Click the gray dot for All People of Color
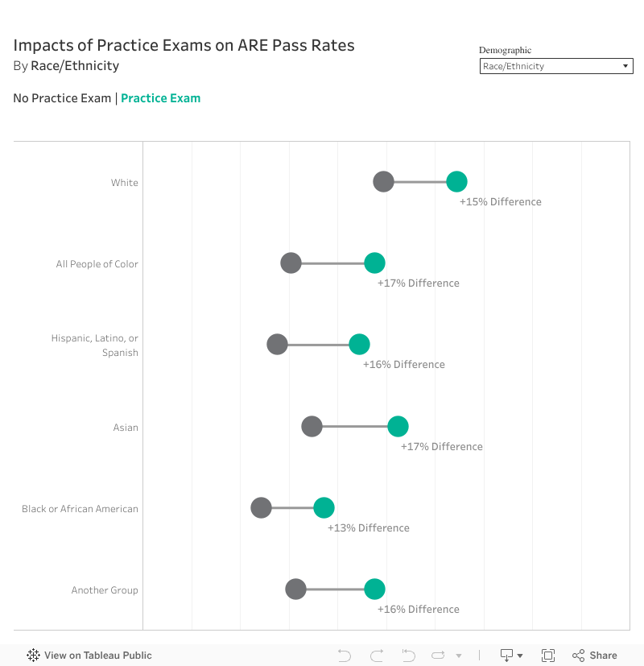Viewport: 644px width, 666px height. (291, 263)
